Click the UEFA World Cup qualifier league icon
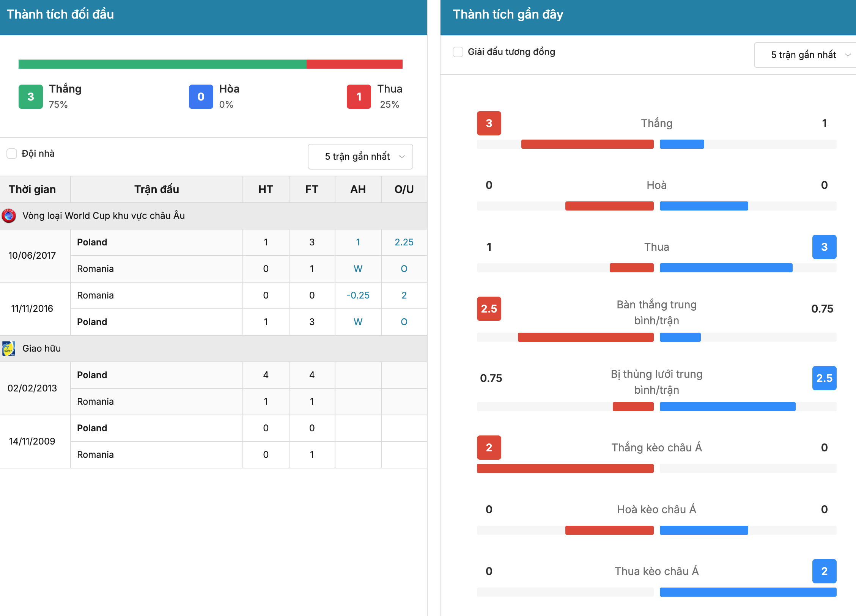The width and height of the screenshot is (856, 616). [9, 215]
